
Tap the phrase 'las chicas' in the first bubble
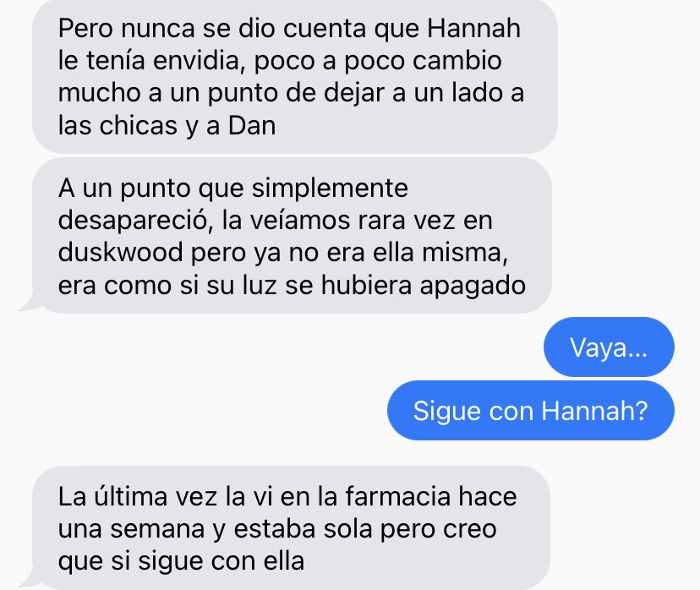tap(118, 126)
